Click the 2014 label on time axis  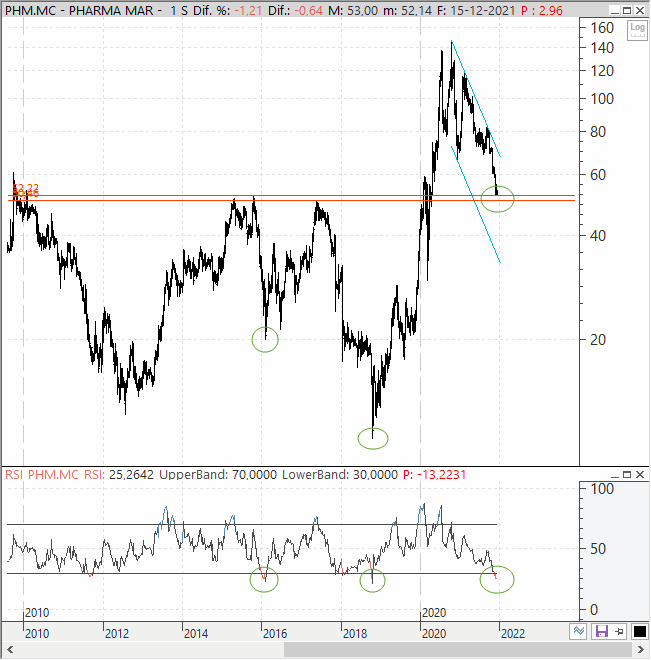(196, 633)
